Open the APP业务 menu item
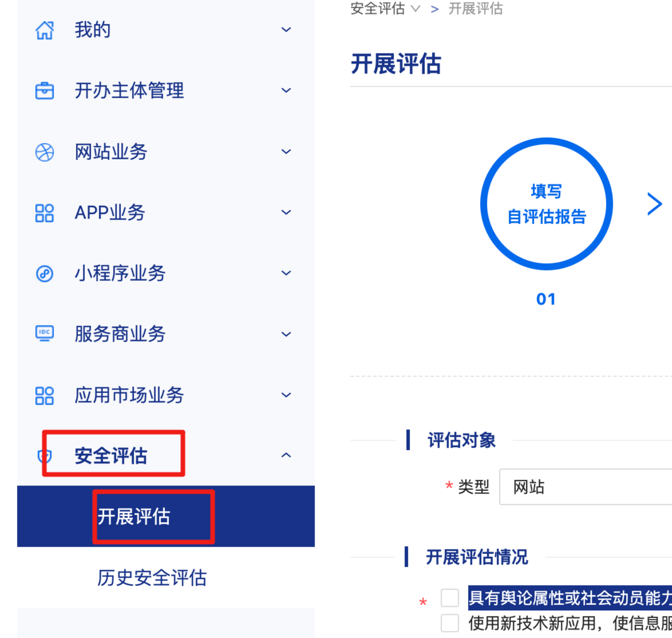 [x=166, y=212]
